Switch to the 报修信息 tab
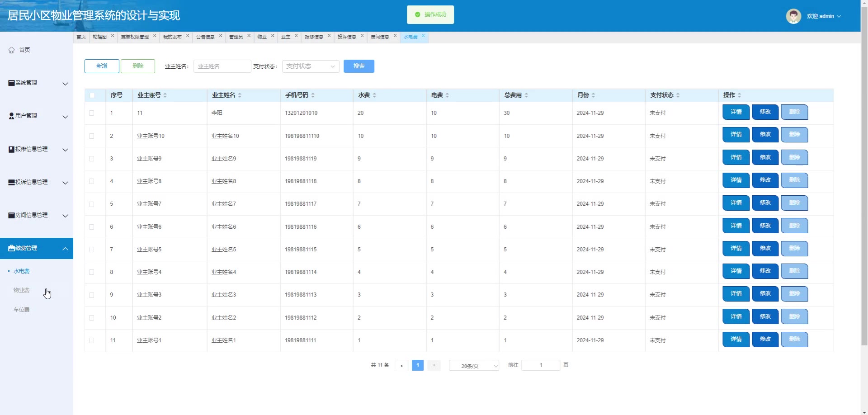 pos(314,37)
